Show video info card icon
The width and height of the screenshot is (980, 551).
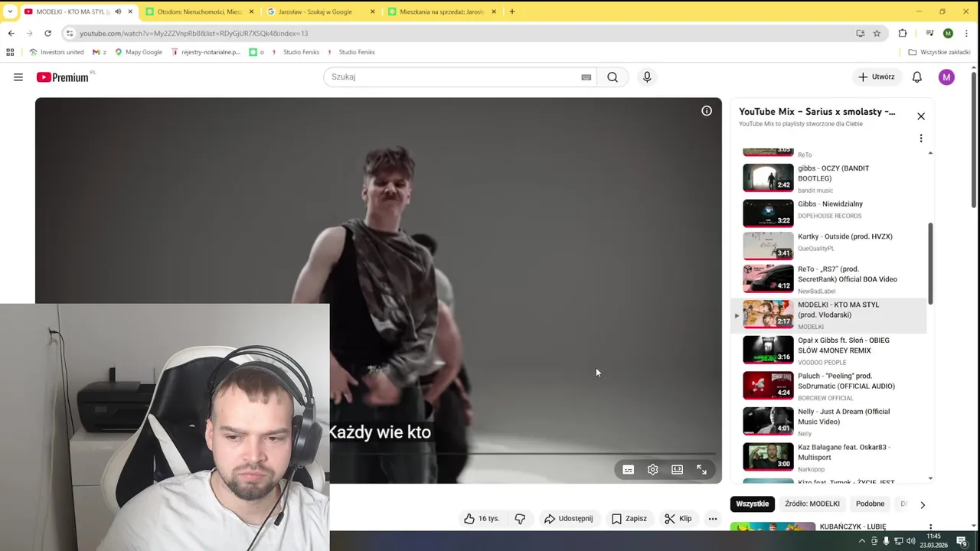pyautogui.click(x=707, y=111)
